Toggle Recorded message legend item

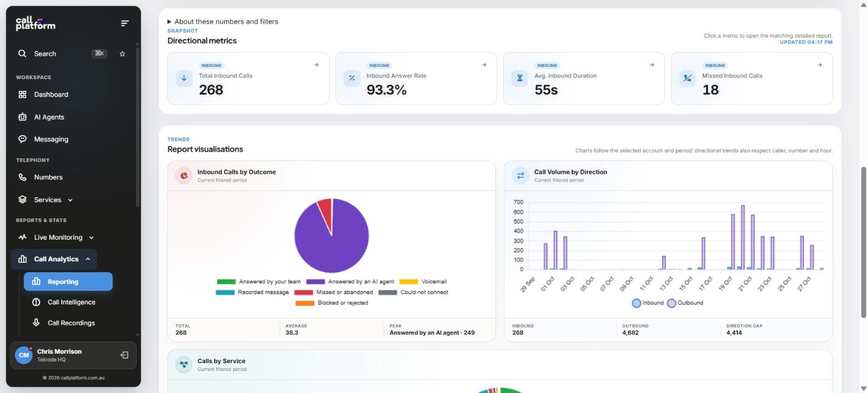[252, 292]
